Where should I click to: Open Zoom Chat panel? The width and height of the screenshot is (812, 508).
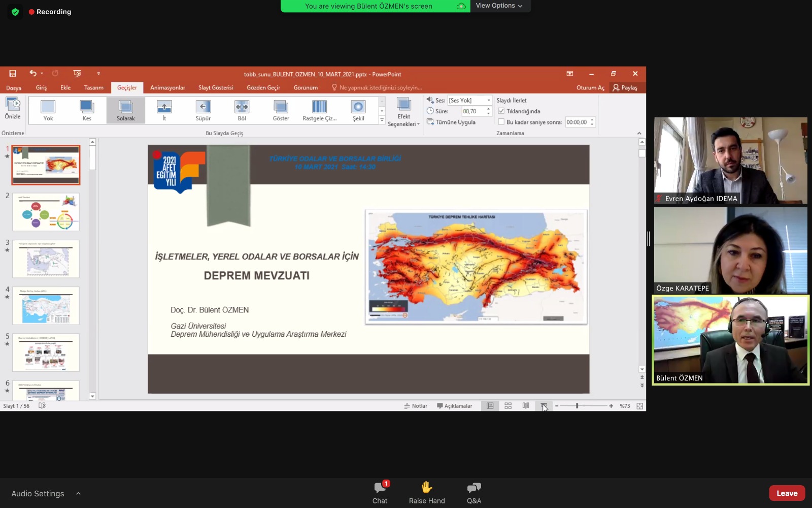[380, 493]
